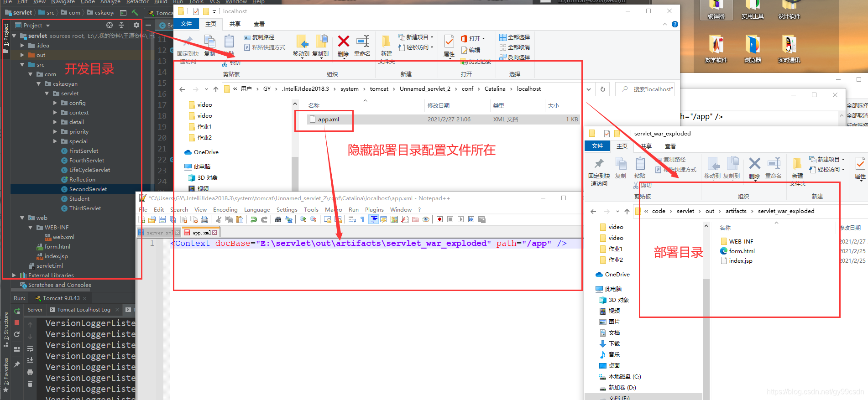This screenshot has height=400, width=868.
Task: Collapse the src folder
Action: tap(22, 64)
